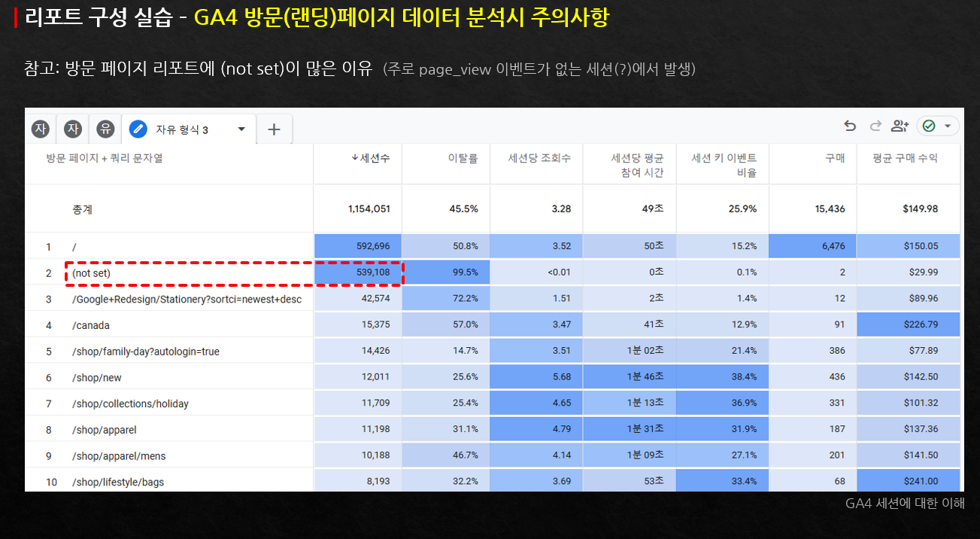Undo the last change in the exploration
Screen dimensions: 980x539
(851, 126)
